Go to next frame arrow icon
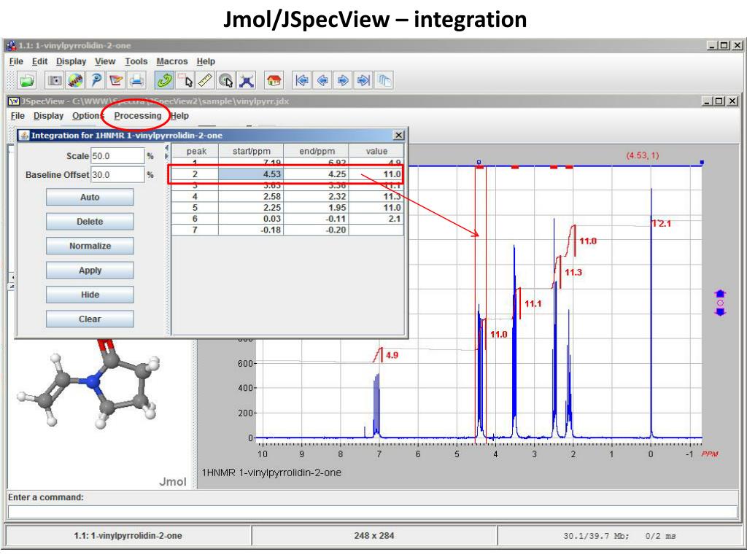This screenshot has width=747, height=560. [x=343, y=80]
